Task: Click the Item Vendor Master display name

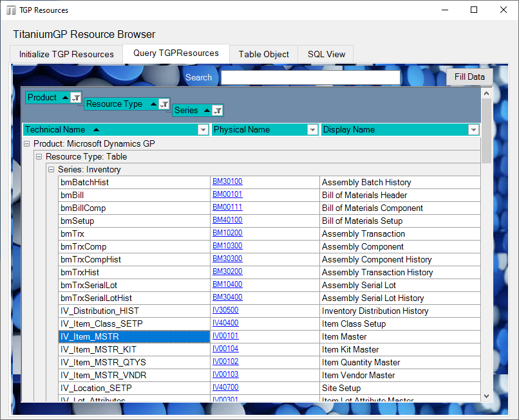Action: [359, 376]
